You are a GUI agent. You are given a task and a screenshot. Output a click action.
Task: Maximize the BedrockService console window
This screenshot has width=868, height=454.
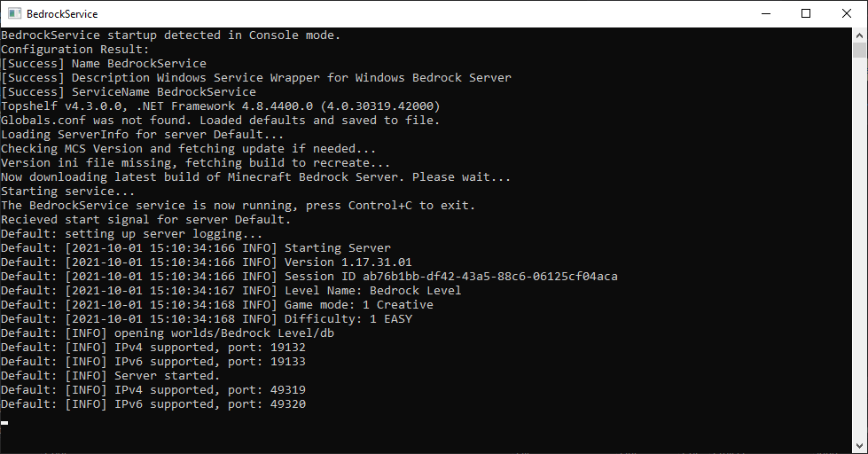coord(806,13)
